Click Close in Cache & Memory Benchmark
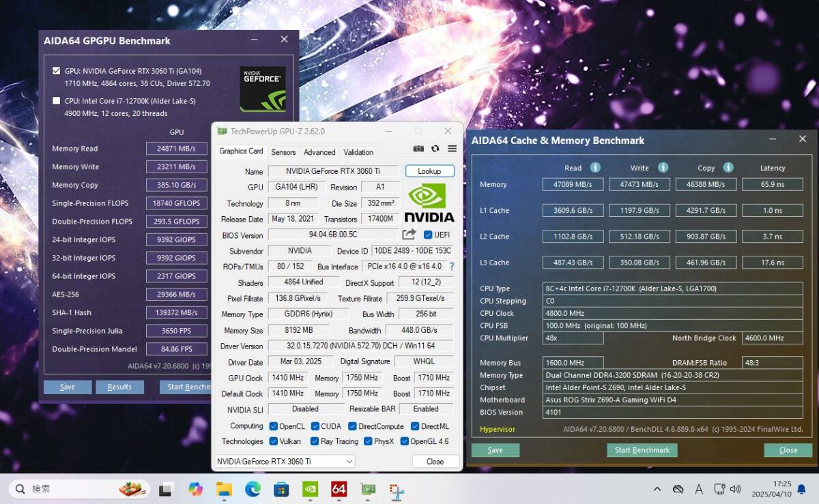The image size is (819, 504). [788, 450]
